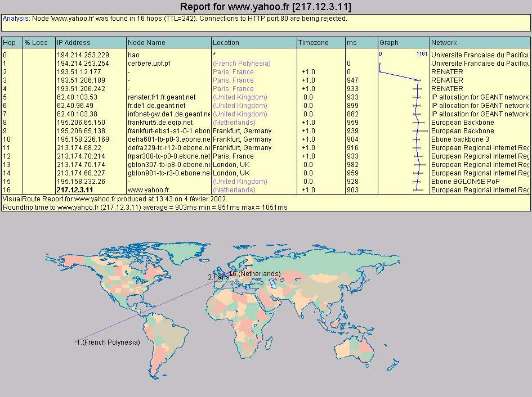Open the (French Polynesia) location link
The image size is (532, 397).
coord(242,64)
